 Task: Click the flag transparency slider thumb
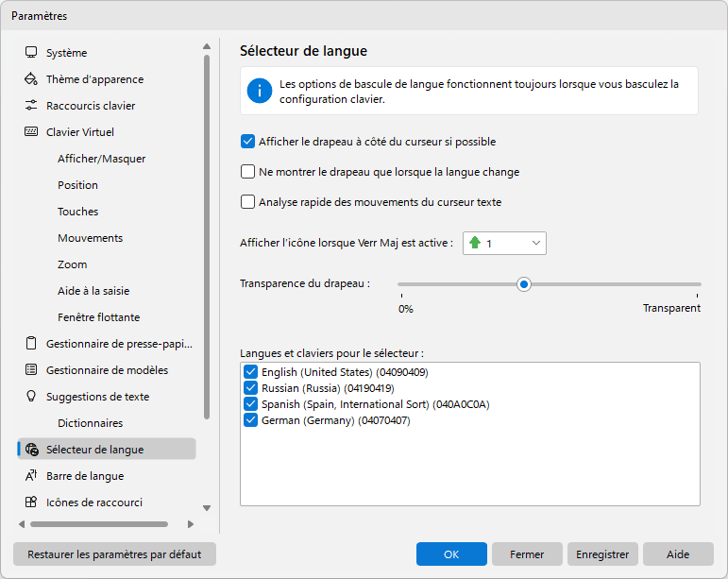tap(524, 284)
